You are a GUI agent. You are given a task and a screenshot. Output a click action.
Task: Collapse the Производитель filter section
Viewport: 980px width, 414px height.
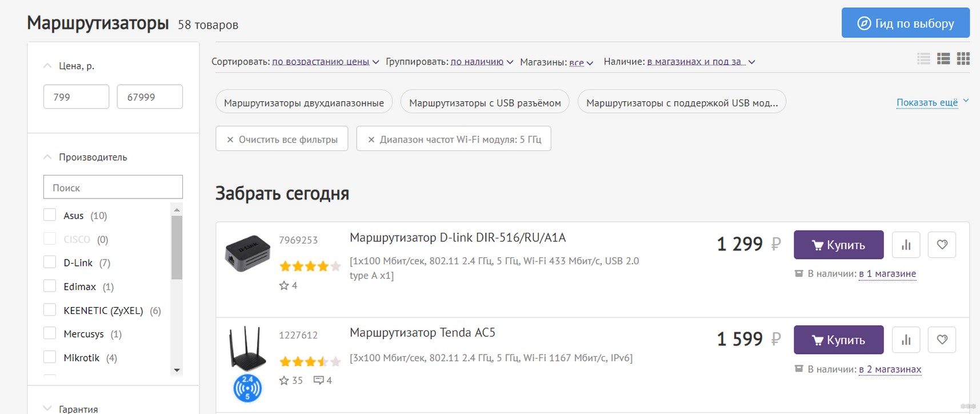pyautogui.click(x=47, y=157)
